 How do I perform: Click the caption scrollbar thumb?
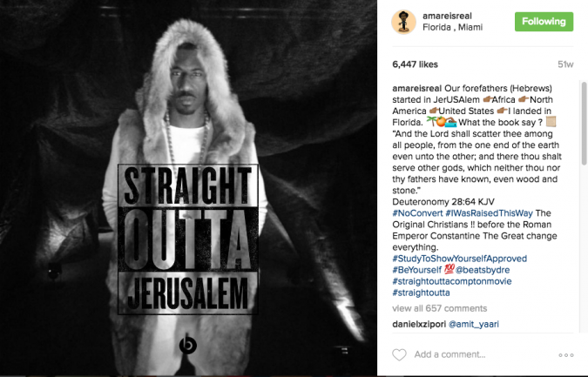[x=584, y=124]
